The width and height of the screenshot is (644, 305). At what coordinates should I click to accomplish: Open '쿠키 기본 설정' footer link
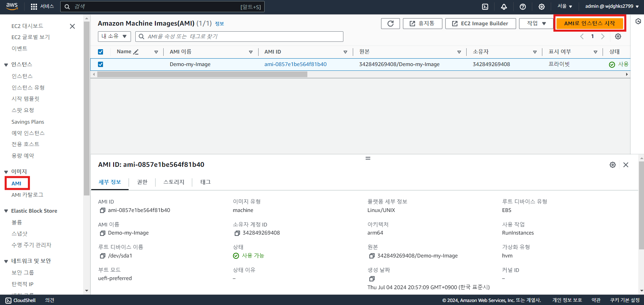(x=625, y=300)
